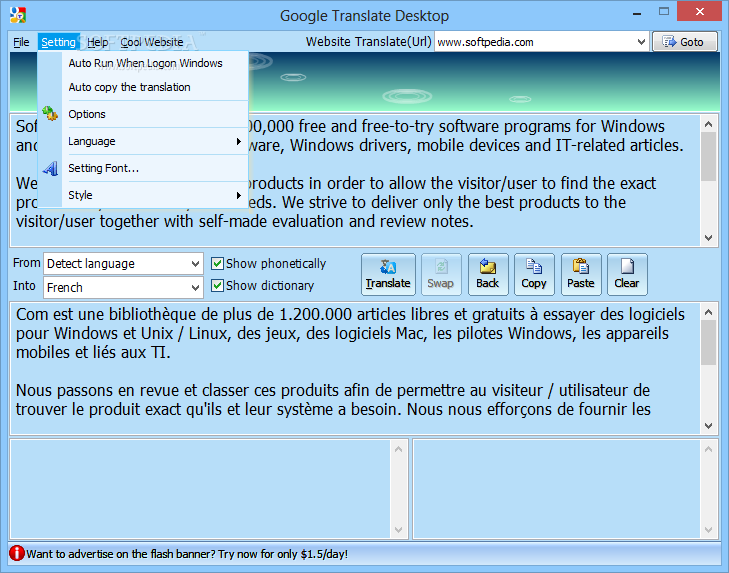Open the Help menu
729x573 pixels.
[98, 42]
